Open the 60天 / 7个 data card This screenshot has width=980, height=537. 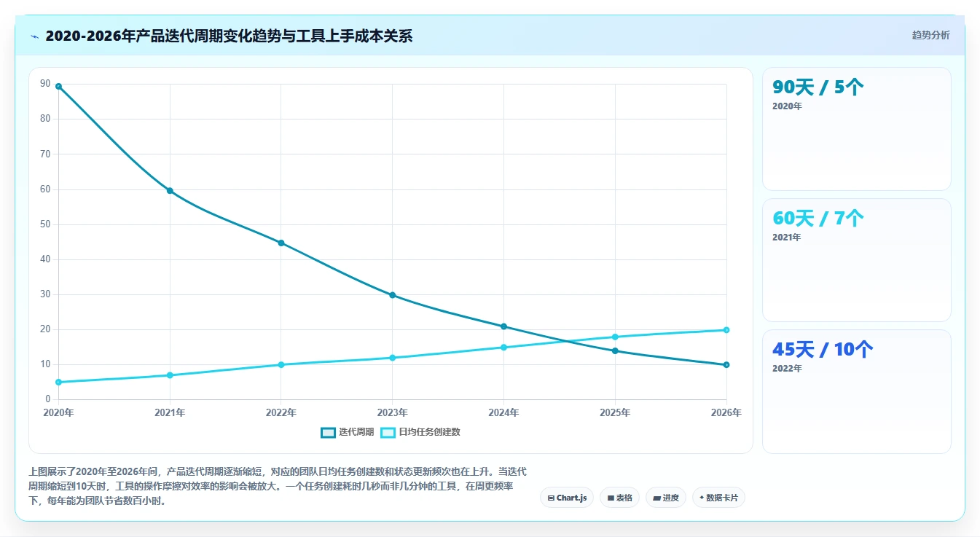point(857,260)
